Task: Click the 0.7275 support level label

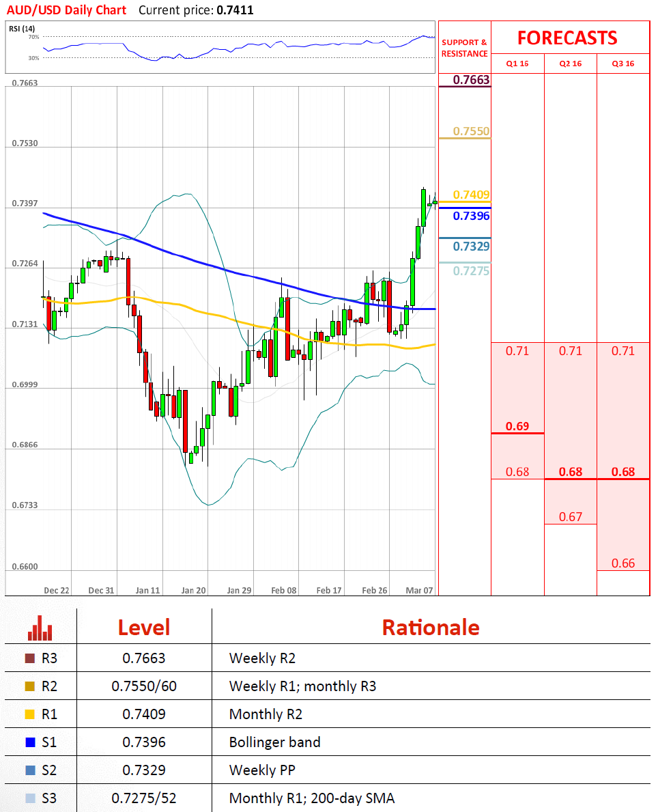Action: (x=471, y=271)
